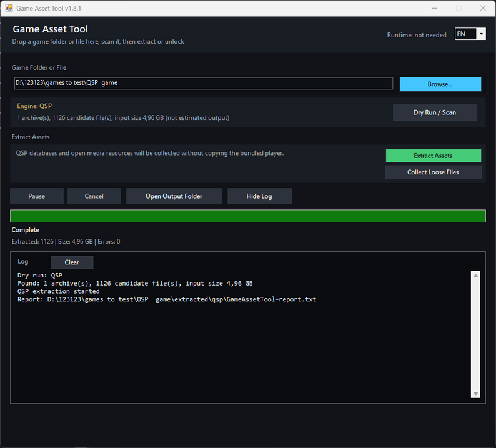Click the 'Complete' status text

pyautogui.click(x=26, y=230)
